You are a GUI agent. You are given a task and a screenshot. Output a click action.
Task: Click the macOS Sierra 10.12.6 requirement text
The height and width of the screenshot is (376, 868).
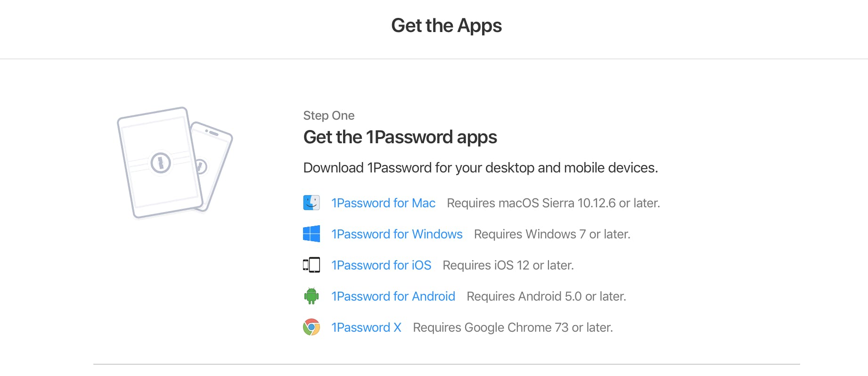[x=553, y=203]
